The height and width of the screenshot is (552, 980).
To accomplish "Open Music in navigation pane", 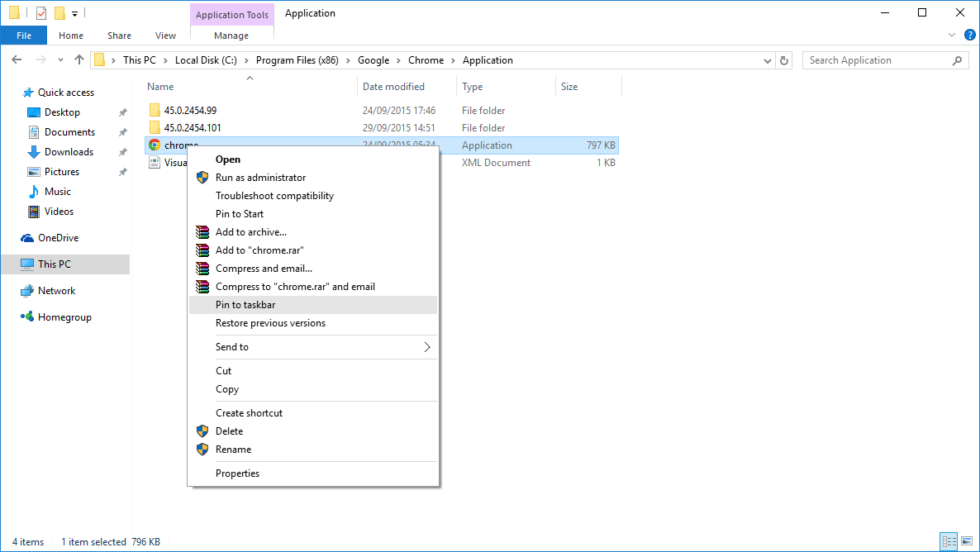I will [58, 192].
